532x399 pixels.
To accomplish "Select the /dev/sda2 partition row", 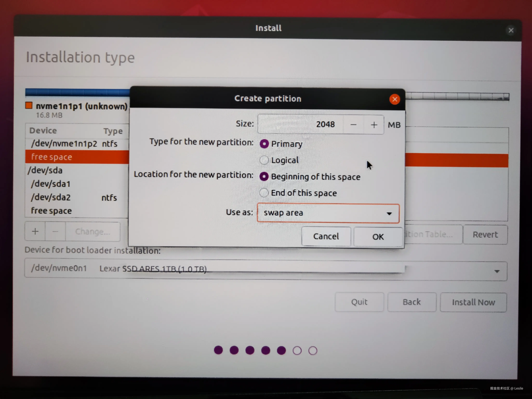I will [75, 197].
